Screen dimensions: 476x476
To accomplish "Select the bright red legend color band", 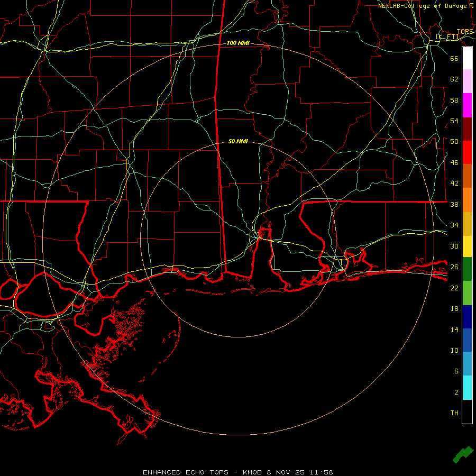I will point(467,152).
